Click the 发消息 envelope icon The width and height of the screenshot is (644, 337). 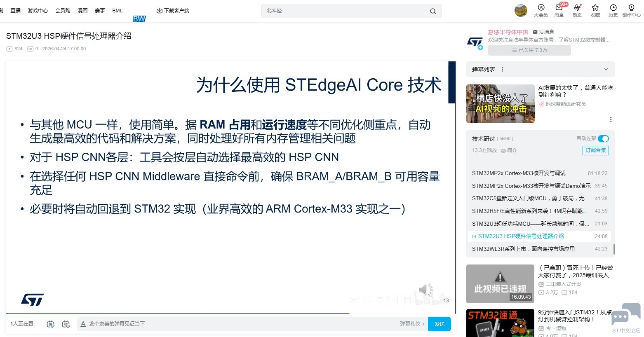click(535, 32)
